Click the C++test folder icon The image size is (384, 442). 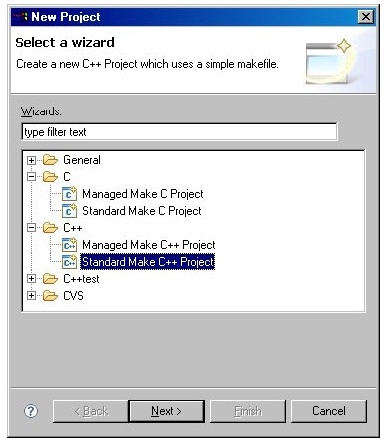[x=50, y=279]
